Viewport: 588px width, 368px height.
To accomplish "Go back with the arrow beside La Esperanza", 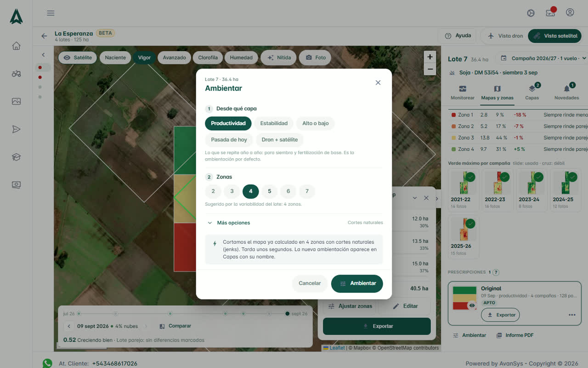I will pyautogui.click(x=44, y=36).
